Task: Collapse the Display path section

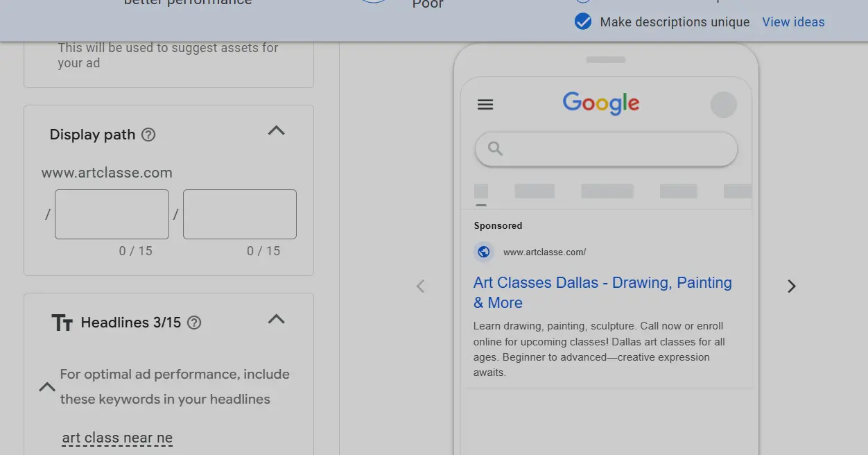Action: click(276, 130)
